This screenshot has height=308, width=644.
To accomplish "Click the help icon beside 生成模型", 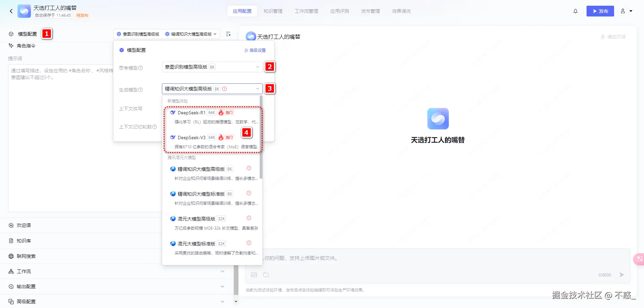I will click(140, 90).
